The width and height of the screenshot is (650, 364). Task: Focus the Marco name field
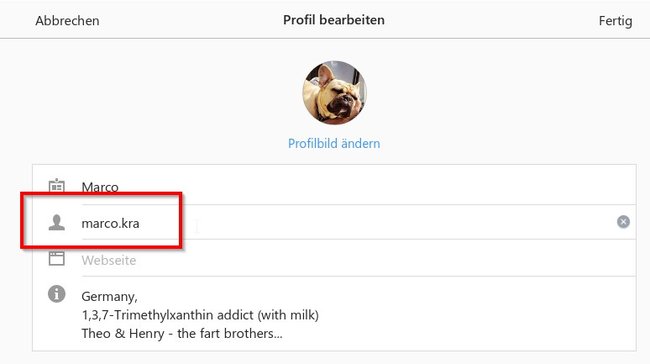[358, 187]
